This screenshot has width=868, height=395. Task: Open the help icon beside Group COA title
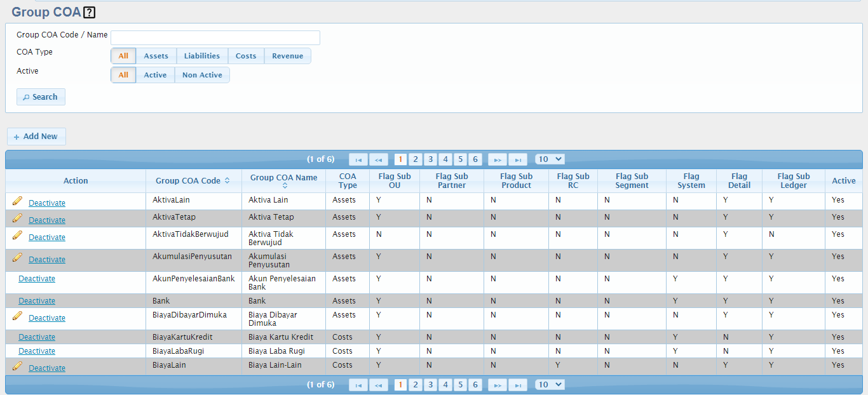click(x=89, y=12)
